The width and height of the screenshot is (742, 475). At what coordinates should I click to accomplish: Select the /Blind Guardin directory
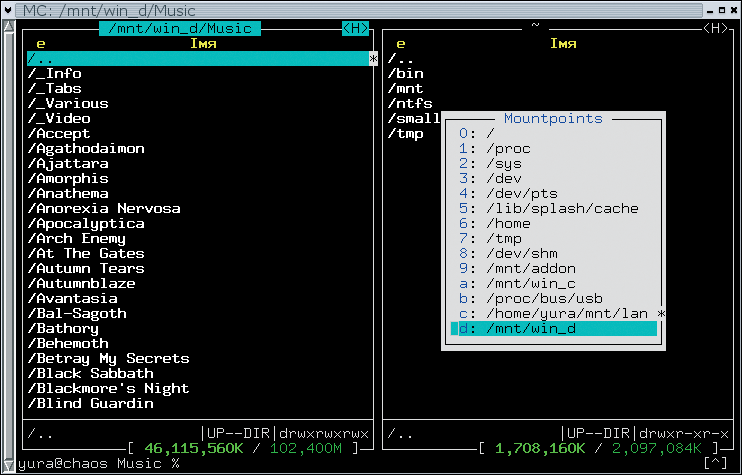pyautogui.click(x=91, y=404)
